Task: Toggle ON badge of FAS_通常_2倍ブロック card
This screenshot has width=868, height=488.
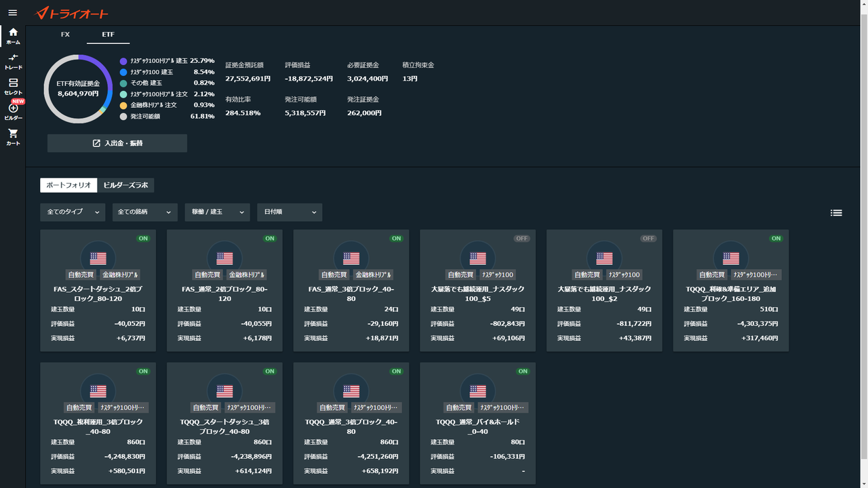Action: (270, 239)
